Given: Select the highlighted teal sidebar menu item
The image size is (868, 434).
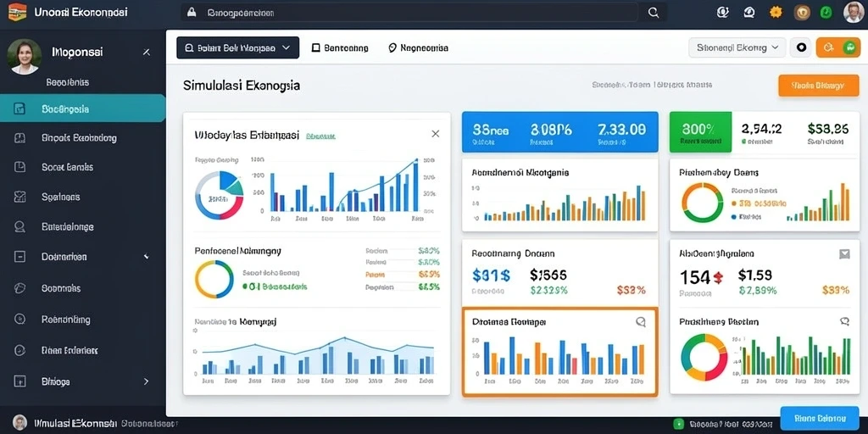Looking at the screenshot, I should pyautogui.click(x=82, y=108).
